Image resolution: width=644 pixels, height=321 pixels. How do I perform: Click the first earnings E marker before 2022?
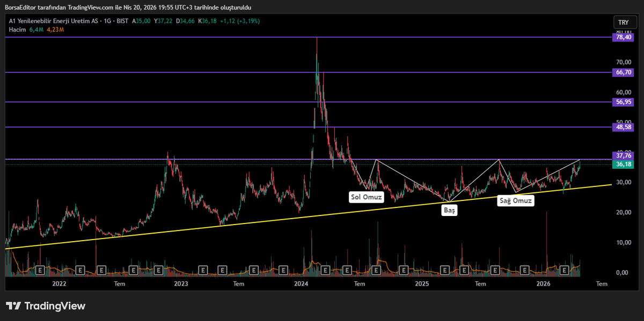coord(40,271)
